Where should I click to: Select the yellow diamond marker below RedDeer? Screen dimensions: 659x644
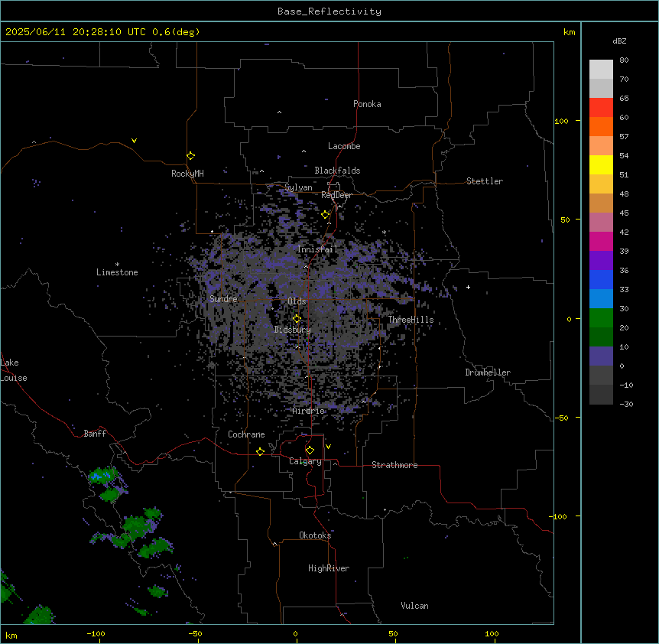click(326, 215)
